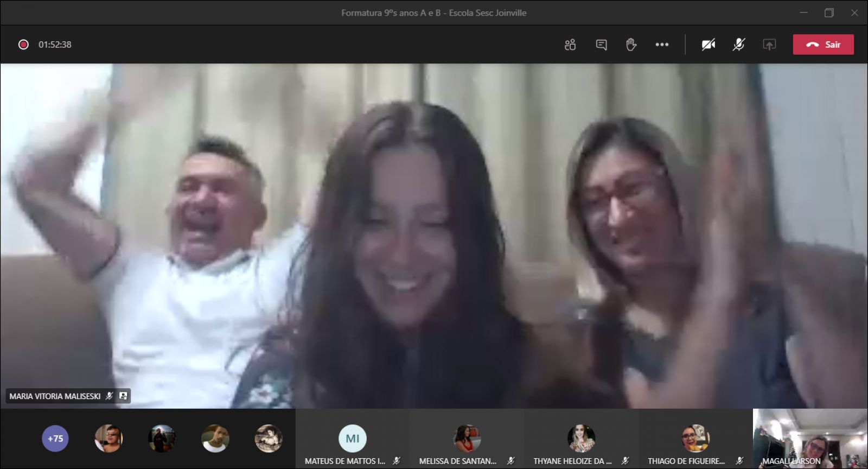Screen dimensions: 868x469
Task: Open Magali Larson's video feed
Action: pos(810,439)
